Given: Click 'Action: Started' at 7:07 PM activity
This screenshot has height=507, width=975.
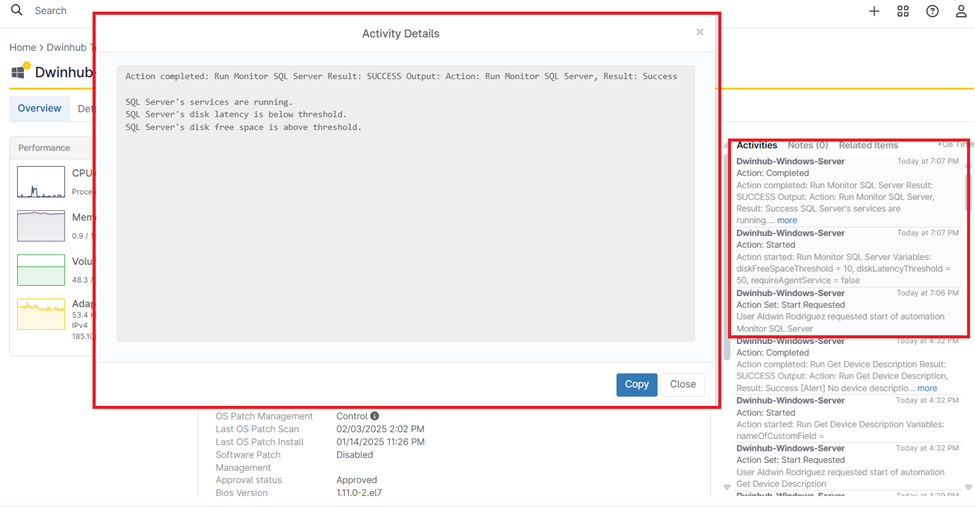Looking at the screenshot, I should click(765, 244).
